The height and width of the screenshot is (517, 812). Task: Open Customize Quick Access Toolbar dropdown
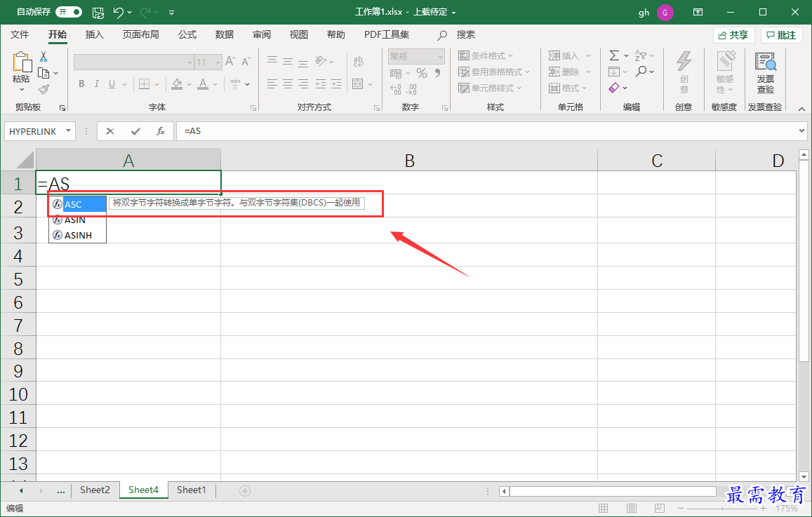coord(171,13)
